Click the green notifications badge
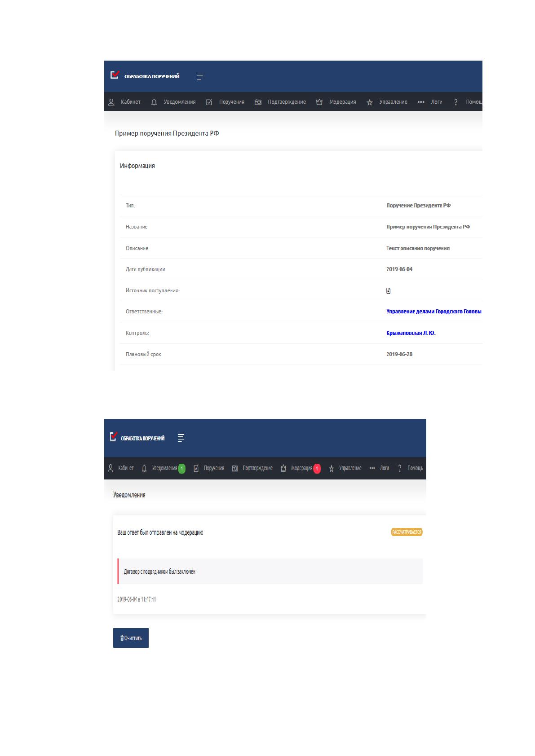The height and width of the screenshot is (756, 535). point(182,468)
